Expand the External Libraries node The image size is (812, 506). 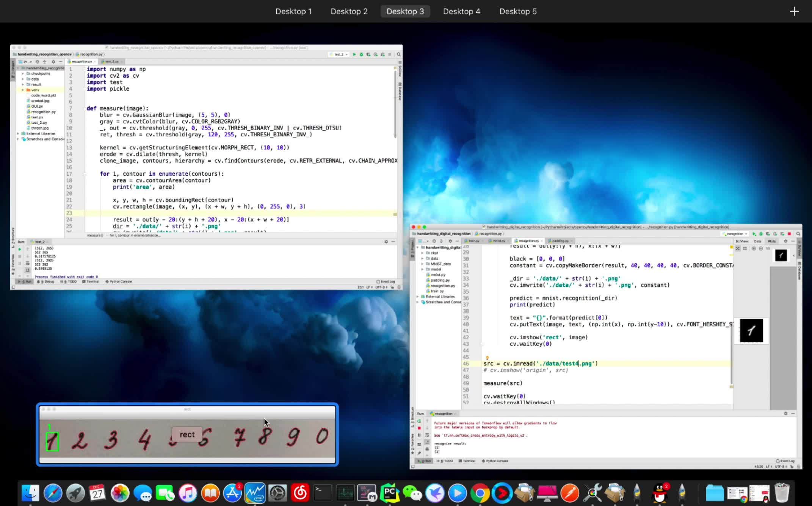418,297
